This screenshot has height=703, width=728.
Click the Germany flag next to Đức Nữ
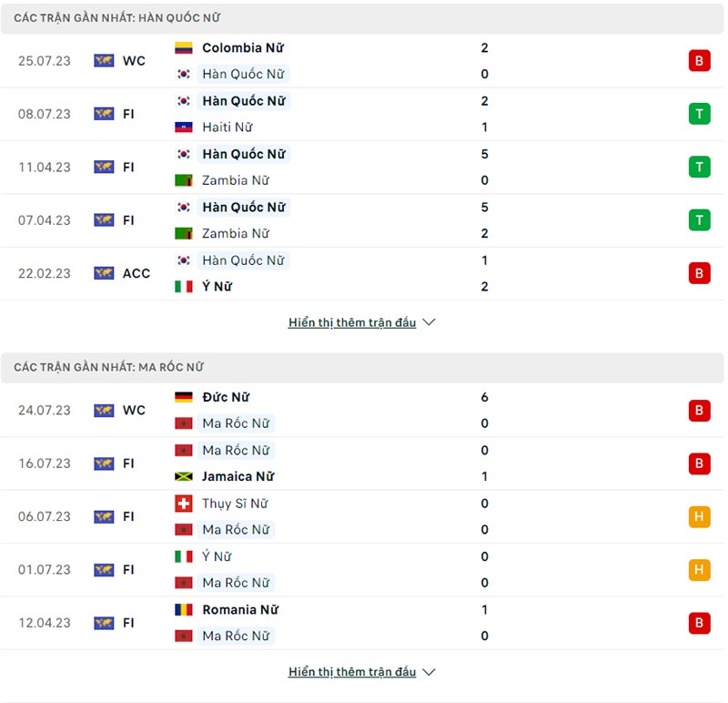click(x=184, y=397)
